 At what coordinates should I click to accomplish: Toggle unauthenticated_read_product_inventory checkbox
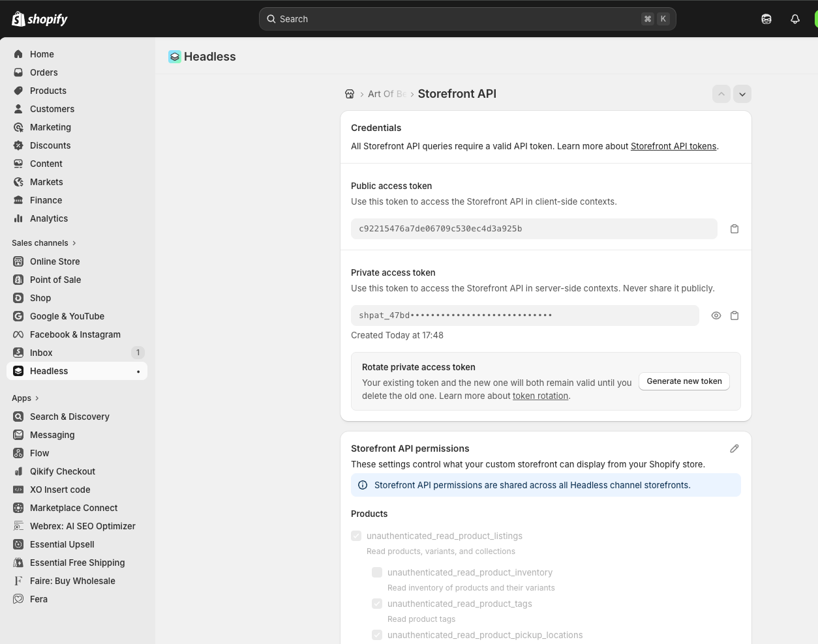click(x=377, y=572)
